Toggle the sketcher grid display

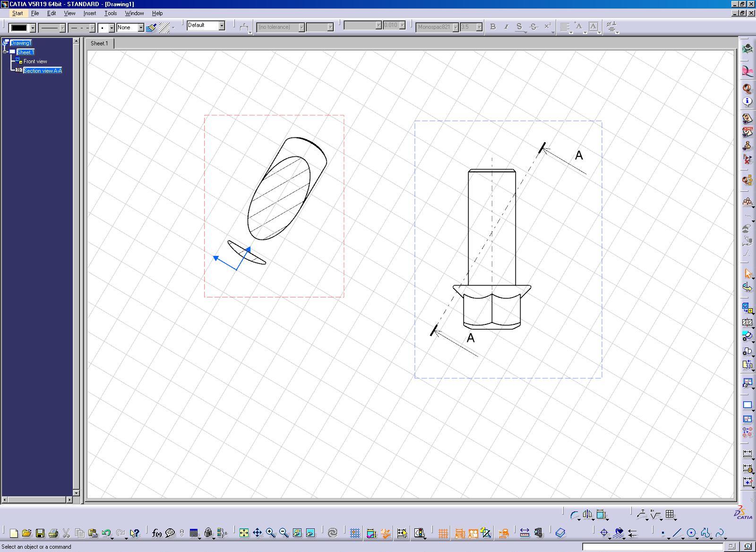pyautogui.click(x=443, y=534)
